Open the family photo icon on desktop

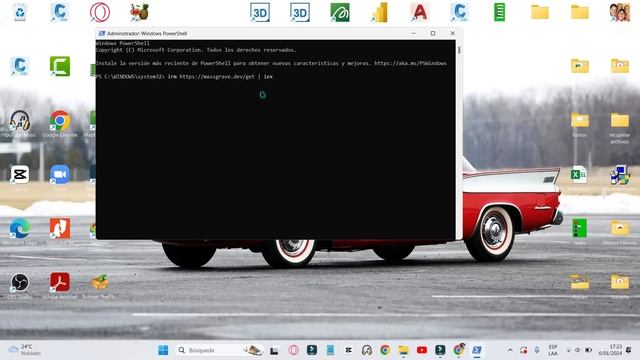click(620, 12)
